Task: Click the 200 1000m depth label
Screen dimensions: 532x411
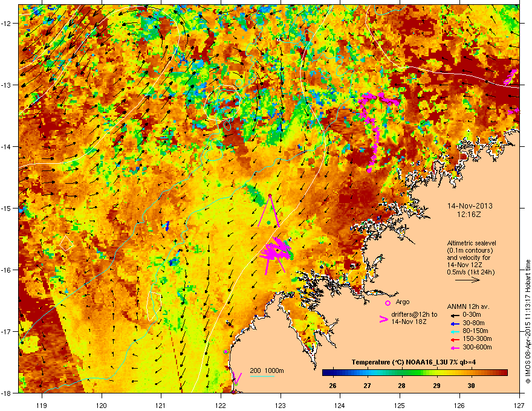Action: click(x=267, y=371)
